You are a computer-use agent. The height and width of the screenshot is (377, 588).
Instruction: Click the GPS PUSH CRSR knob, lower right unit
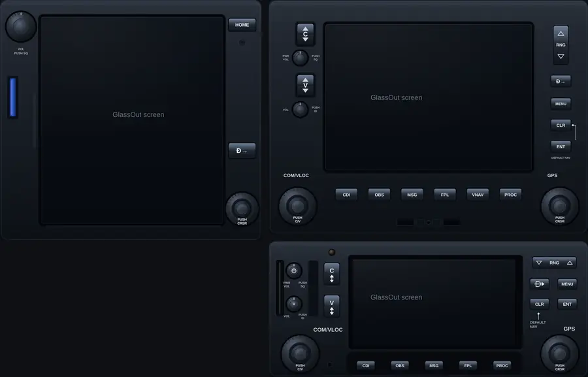559,353
